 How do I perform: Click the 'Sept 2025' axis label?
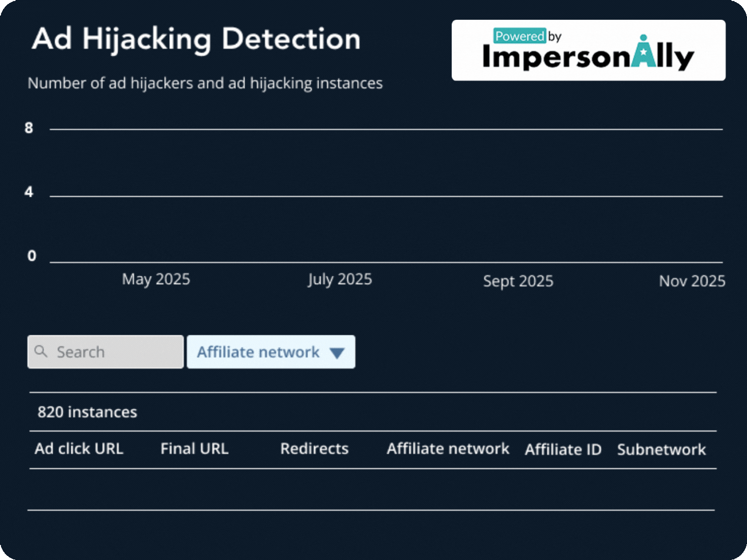tap(518, 281)
